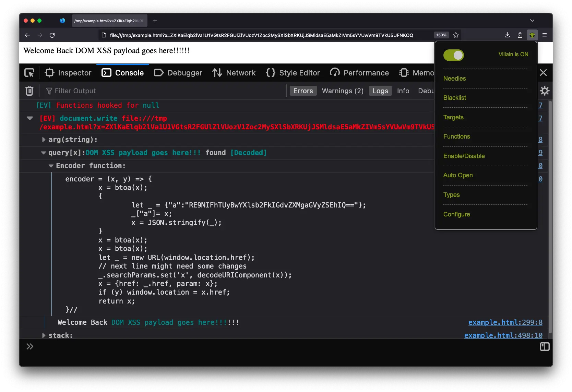Toggle the Errors filter
The image size is (572, 392).
tap(303, 91)
